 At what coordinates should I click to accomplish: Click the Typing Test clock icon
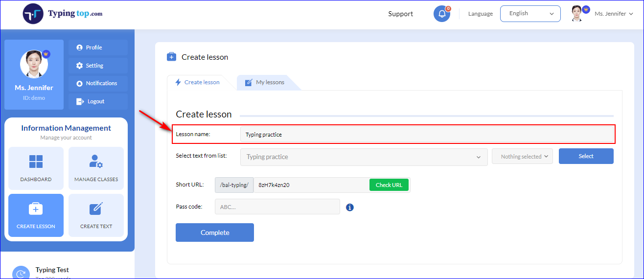point(21,274)
